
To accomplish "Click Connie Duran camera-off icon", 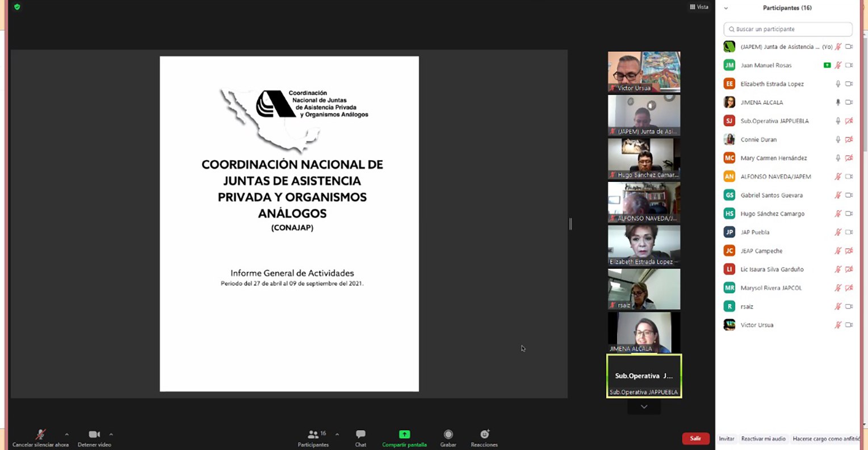I will pos(849,140).
